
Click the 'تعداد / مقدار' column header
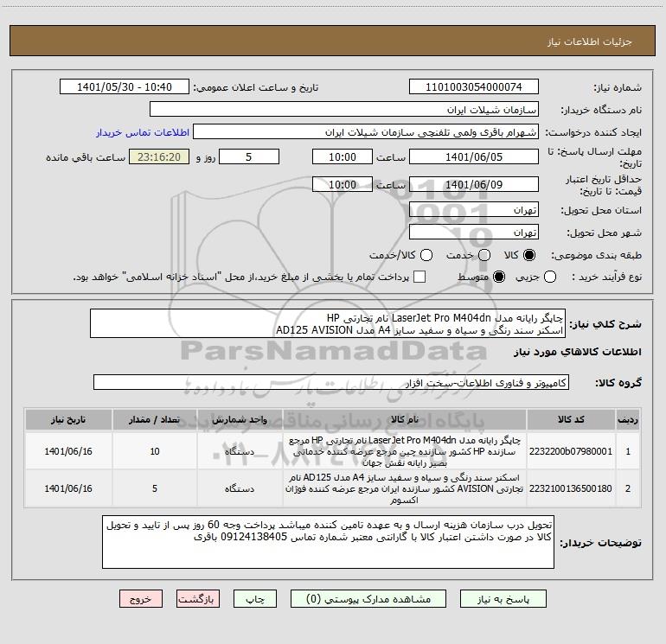(x=155, y=419)
